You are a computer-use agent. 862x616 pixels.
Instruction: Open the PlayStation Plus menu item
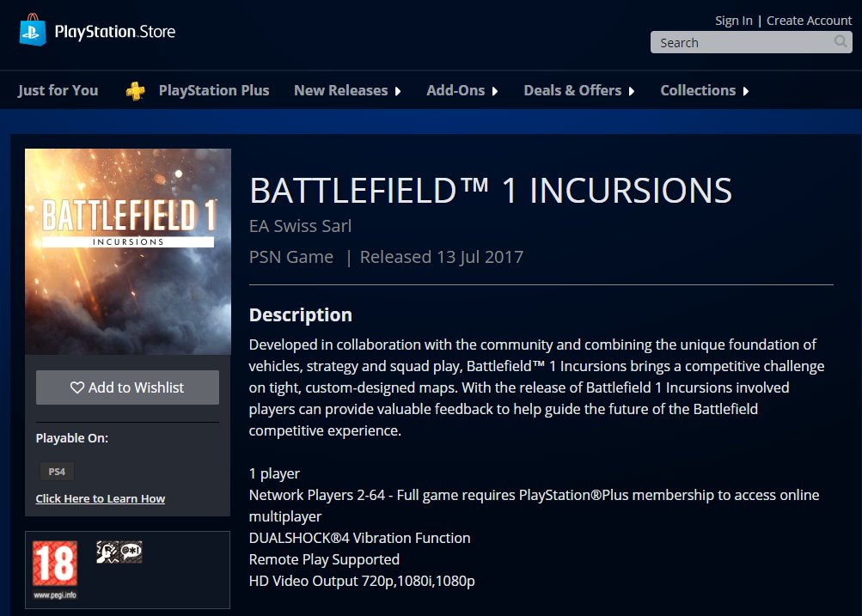point(214,90)
